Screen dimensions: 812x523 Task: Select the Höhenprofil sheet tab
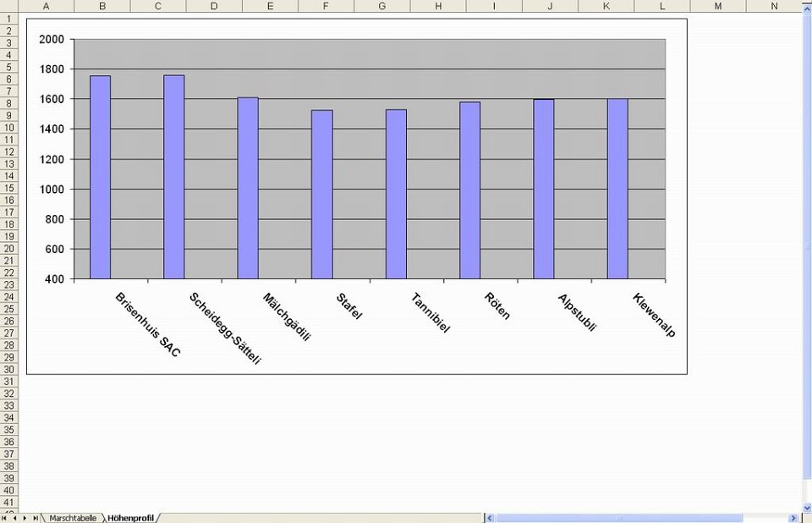130,518
